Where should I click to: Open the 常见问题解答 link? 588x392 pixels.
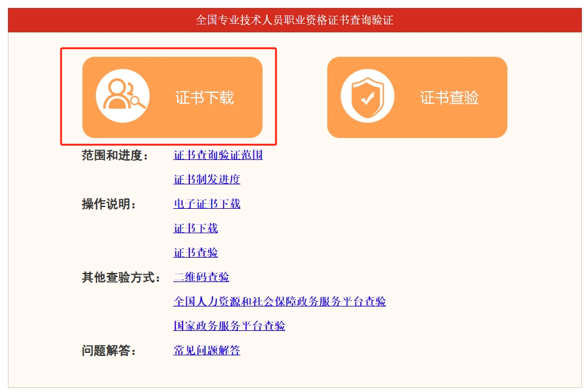pyautogui.click(x=206, y=350)
